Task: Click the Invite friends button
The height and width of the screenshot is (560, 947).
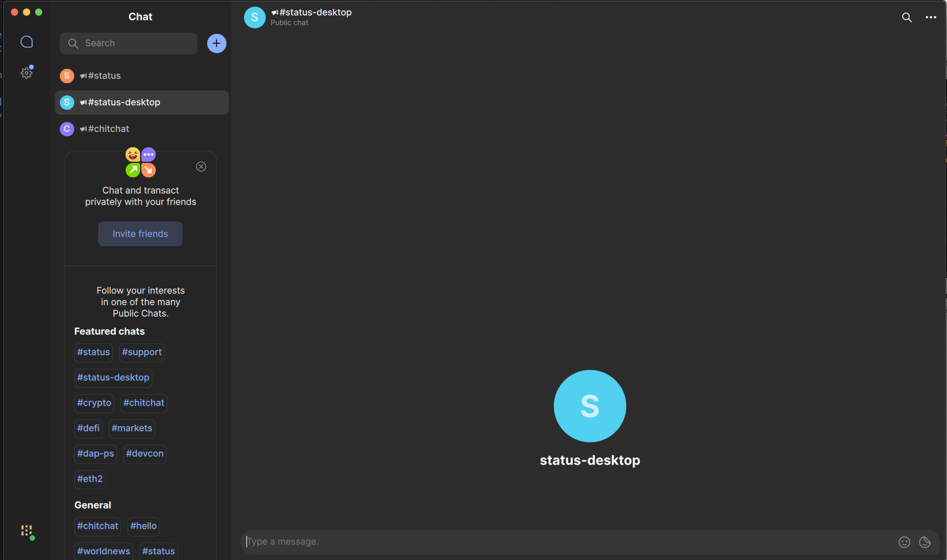Action: [x=140, y=234]
